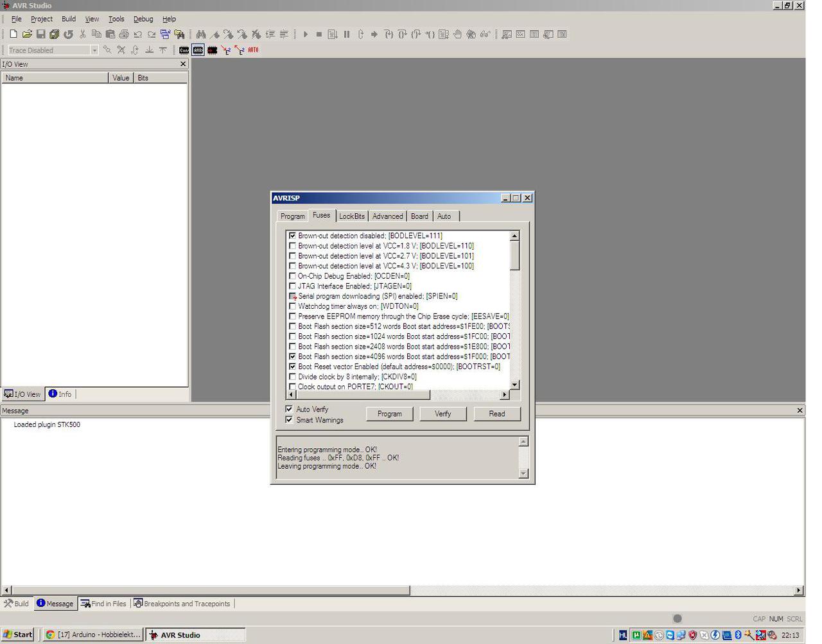Toggle Brown-out detection disabled BODLEVEL=111 checkbox
Screen dimensions: 822x644
[x=293, y=236]
